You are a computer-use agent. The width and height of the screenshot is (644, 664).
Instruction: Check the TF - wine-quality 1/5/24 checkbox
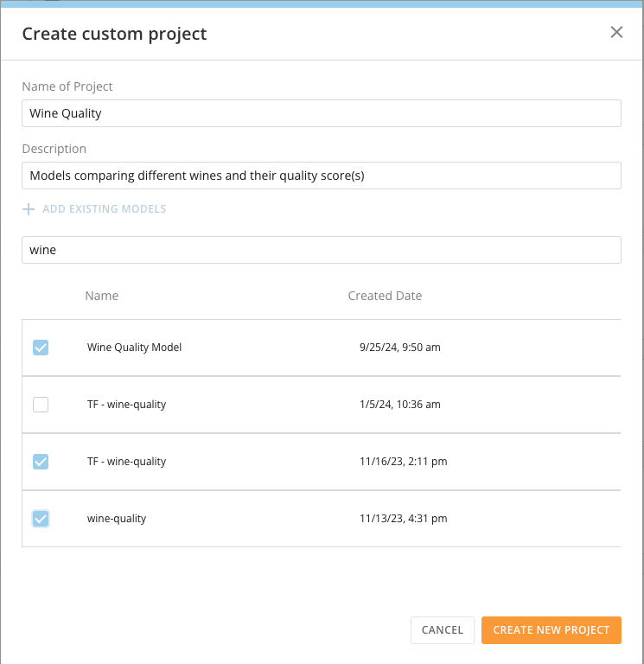point(41,405)
